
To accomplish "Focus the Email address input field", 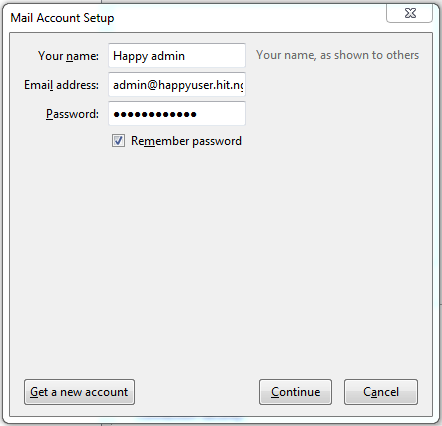I will pyautogui.click(x=177, y=85).
